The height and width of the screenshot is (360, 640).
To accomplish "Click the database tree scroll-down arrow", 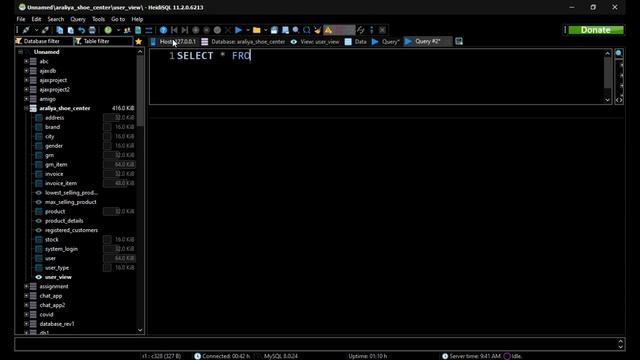I will point(140,330).
